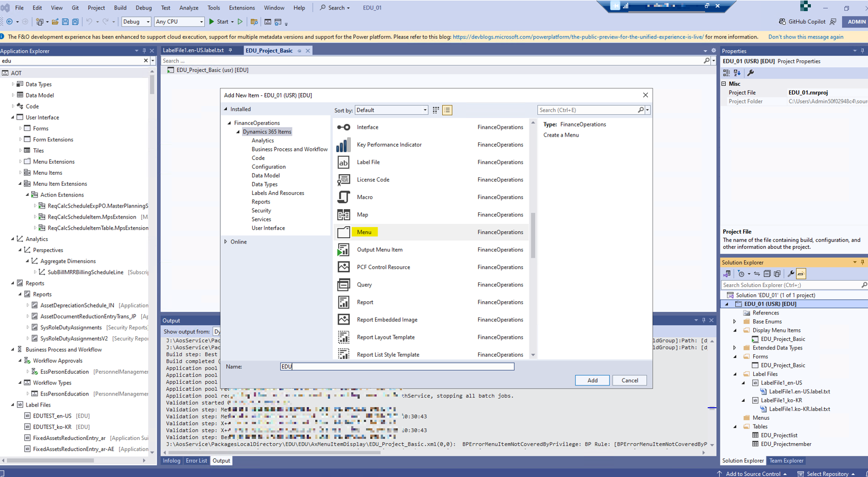Switch dialog to small icons view
The width and height of the screenshot is (868, 477).
coord(436,110)
